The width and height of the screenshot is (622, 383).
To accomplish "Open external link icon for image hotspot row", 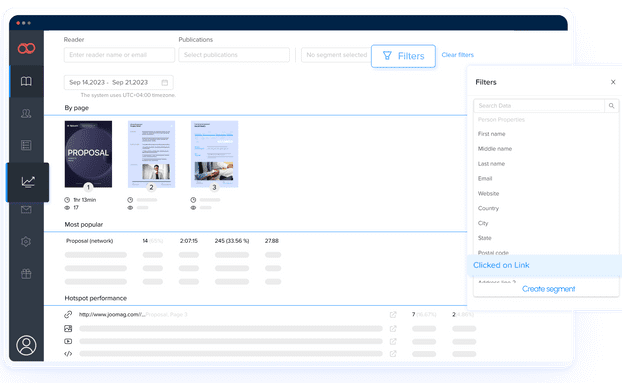I will click(x=393, y=329).
